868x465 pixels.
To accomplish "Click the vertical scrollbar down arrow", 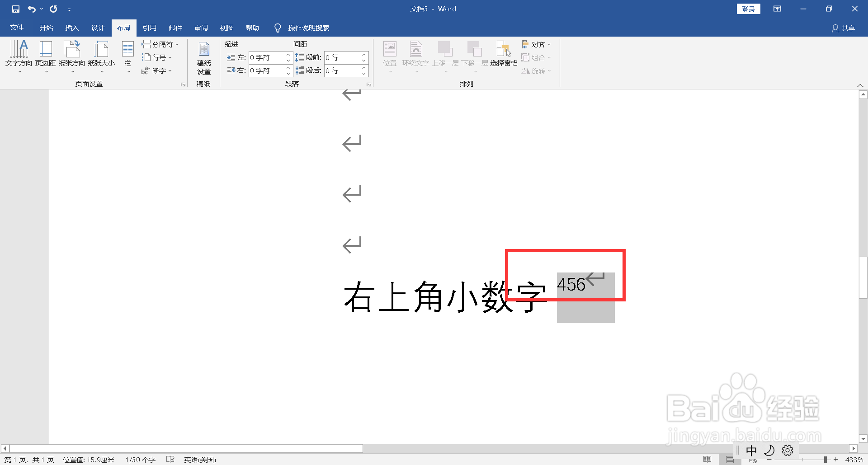I will [863, 438].
